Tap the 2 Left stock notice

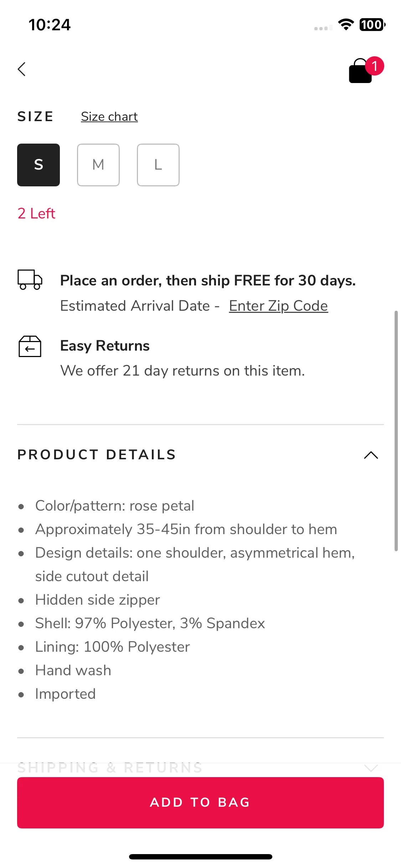click(36, 213)
